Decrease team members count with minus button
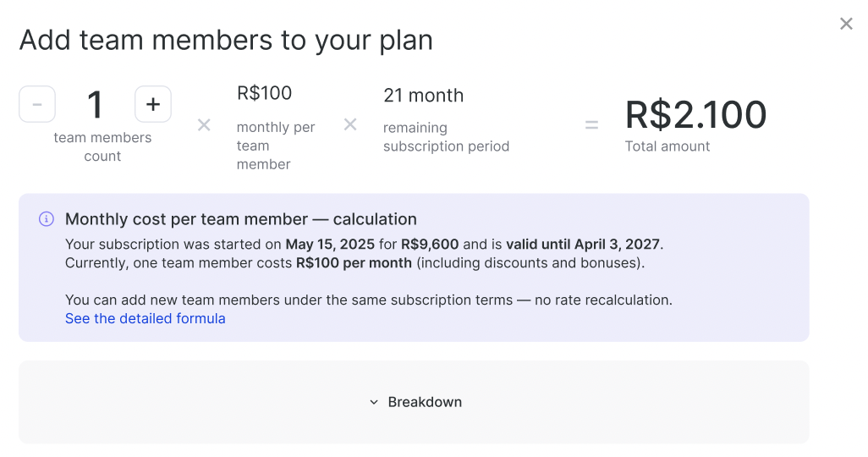This screenshot has width=868, height=457. pos(37,104)
